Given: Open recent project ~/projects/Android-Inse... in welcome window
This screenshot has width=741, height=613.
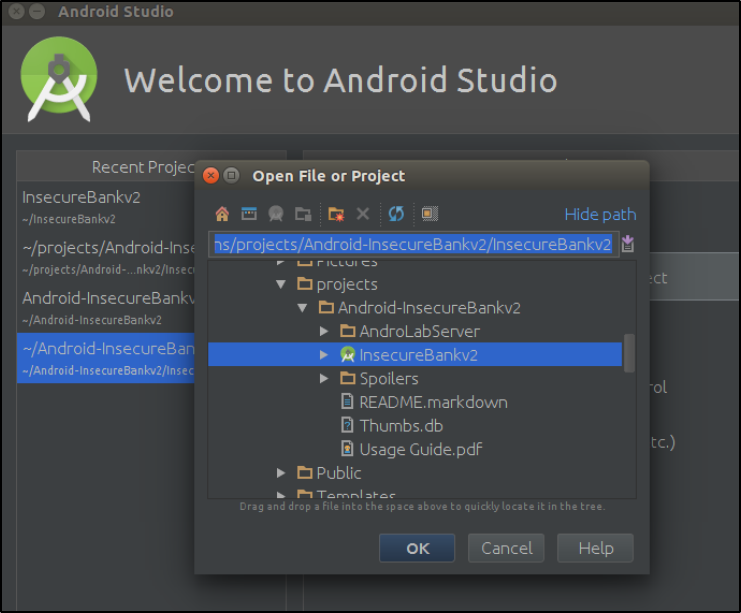Looking at the screenshot, I should pos(106,257).
